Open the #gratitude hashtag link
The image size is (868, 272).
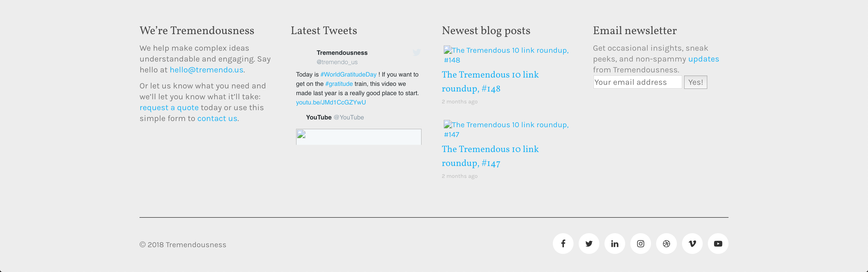click(x=339, y=84)
